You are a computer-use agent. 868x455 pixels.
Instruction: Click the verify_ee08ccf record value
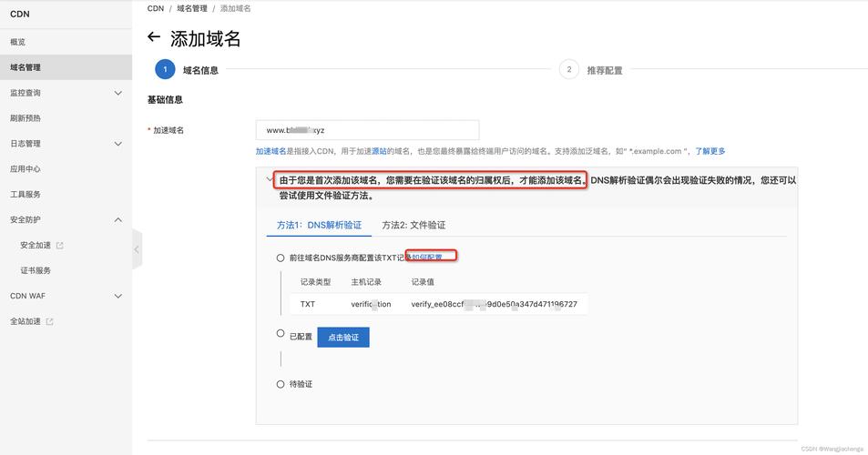pos(495,304)
